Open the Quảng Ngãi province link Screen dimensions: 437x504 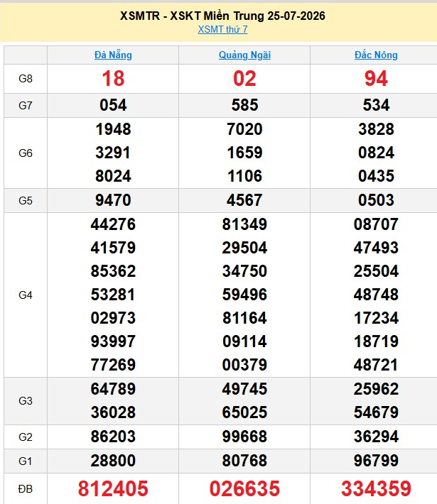[x=244, y=55]
